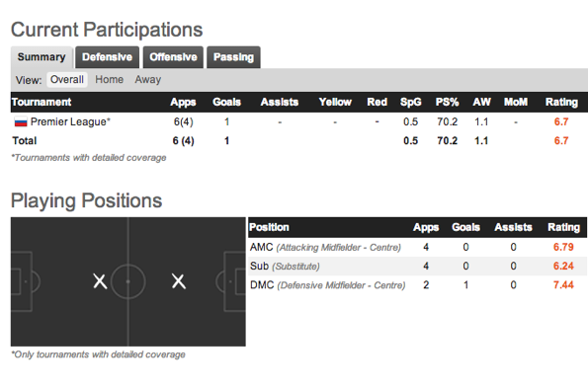The width and height of the screenshot is (588, 390).
Task: Click the Position column header
Action: coord(269,227)
